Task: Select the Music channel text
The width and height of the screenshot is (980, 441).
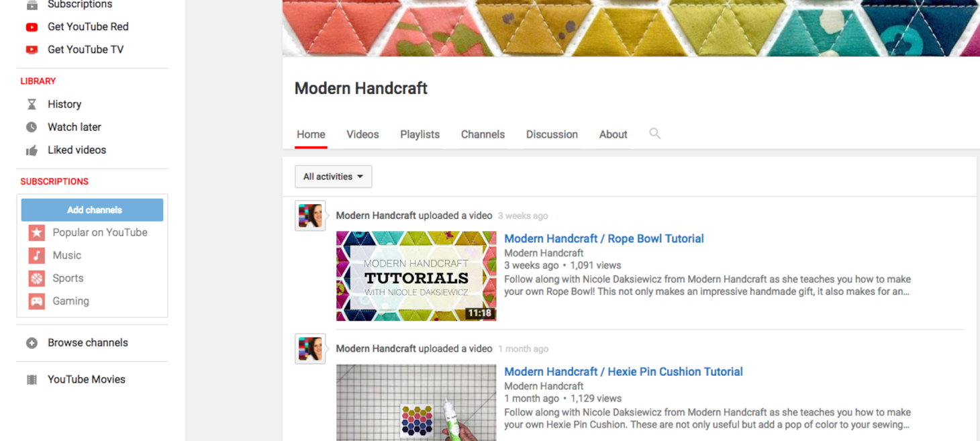Action: pos(67,256)
